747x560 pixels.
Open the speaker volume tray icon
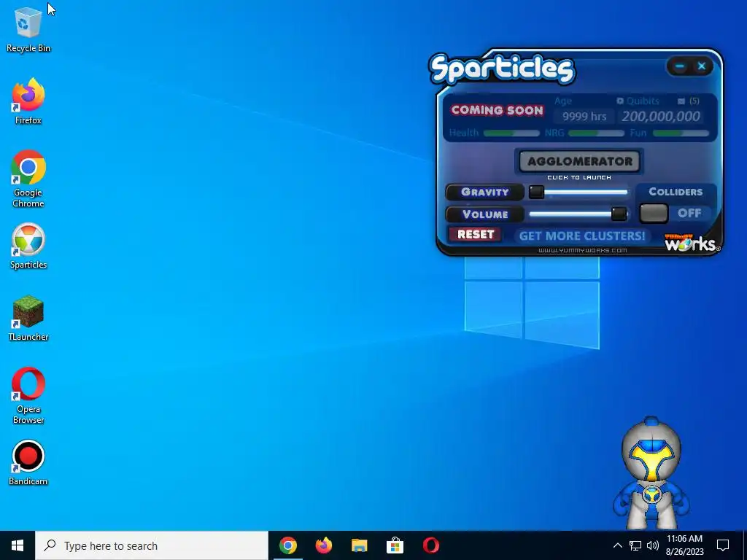[653, 545]
